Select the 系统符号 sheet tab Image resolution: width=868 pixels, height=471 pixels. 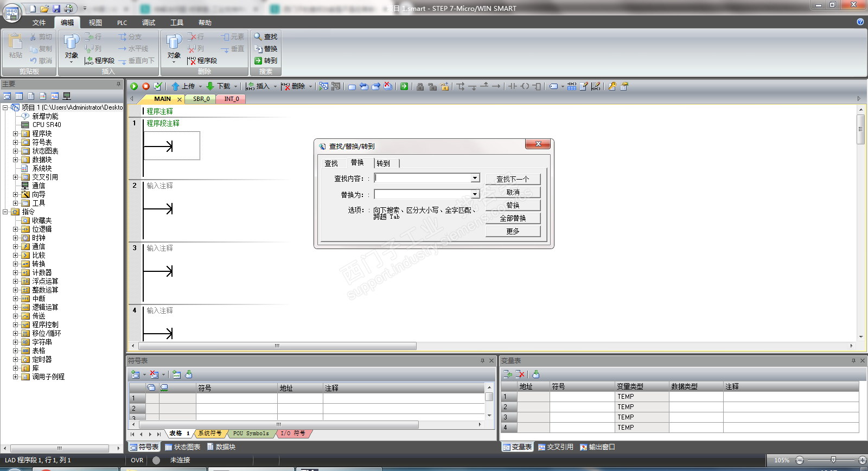[209, 434]
